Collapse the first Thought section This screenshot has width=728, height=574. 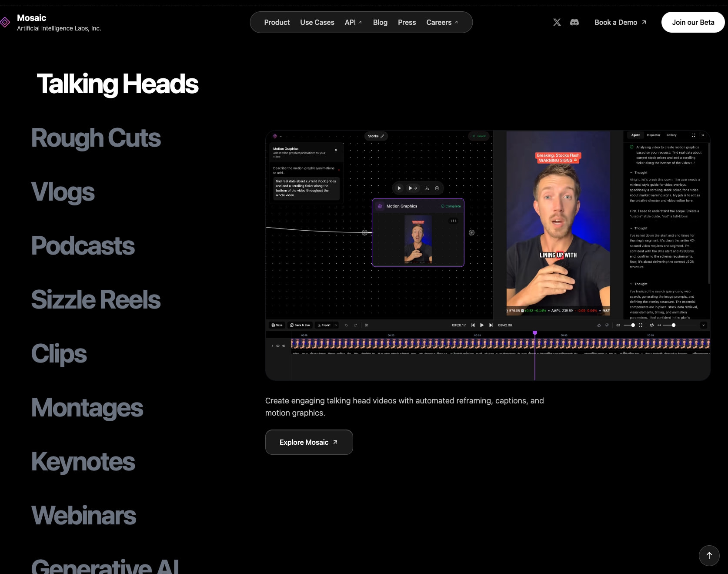[x=639, y=173]
